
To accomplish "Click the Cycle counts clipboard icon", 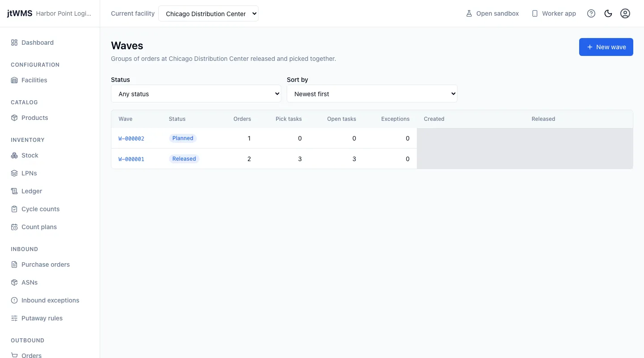I will point(14,209).
